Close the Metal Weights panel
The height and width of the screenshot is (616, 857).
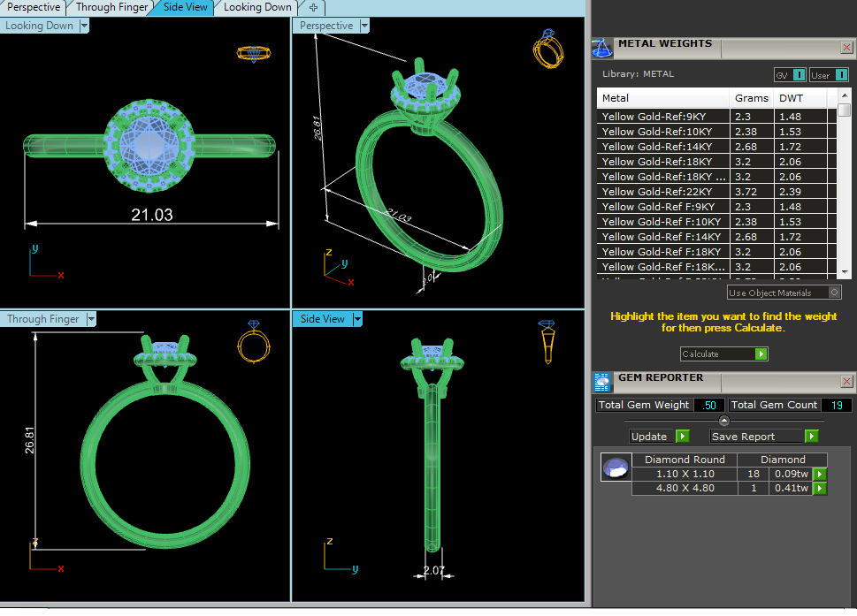(x=846, y=48)
